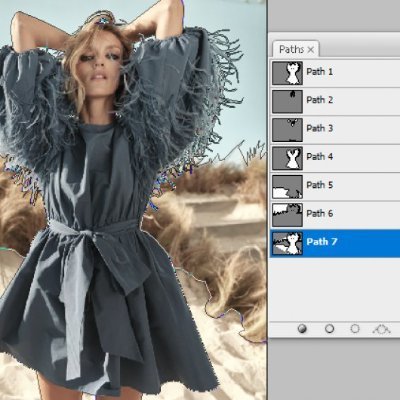
Task: Select the Path 1 thumbnail
Action: [x=287, y=73]
